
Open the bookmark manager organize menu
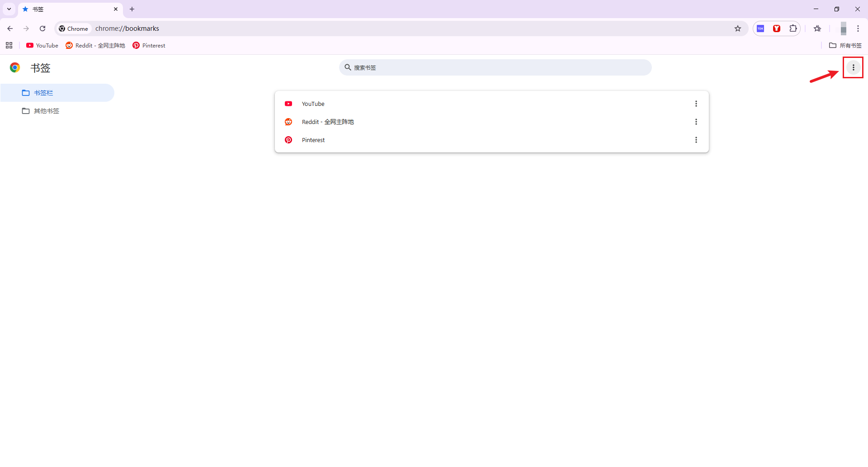853,67
